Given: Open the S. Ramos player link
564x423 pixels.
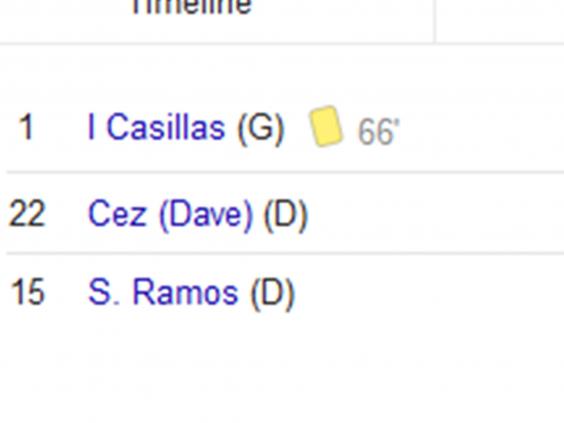Looking at the screenshot, I should click(x=163, y=292).
